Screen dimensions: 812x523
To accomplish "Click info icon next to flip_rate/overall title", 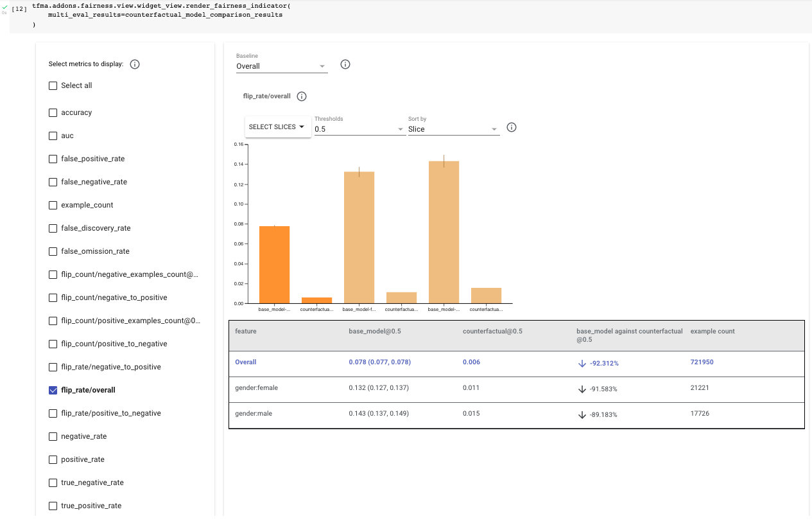I will click(x=302, y=96).
